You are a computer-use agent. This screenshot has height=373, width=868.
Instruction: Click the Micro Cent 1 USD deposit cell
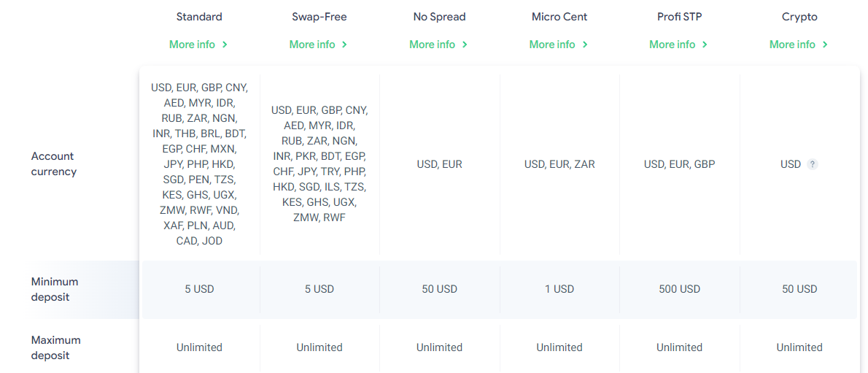point(559,289)
